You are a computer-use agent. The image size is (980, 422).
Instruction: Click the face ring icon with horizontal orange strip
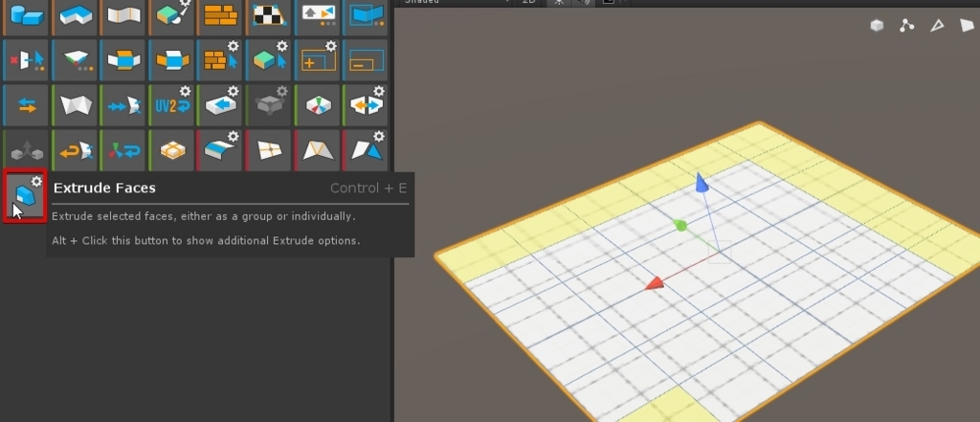pos(172,60)
